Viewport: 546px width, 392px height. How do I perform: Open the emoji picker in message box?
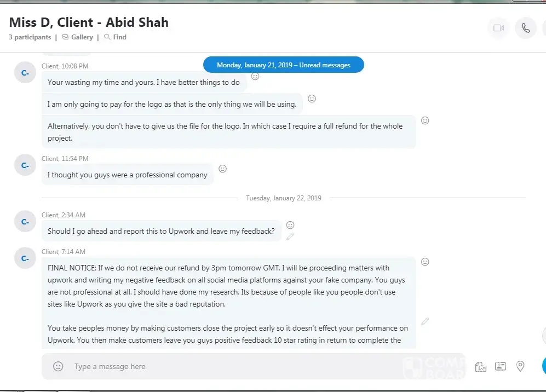click(x=58, y=366)
